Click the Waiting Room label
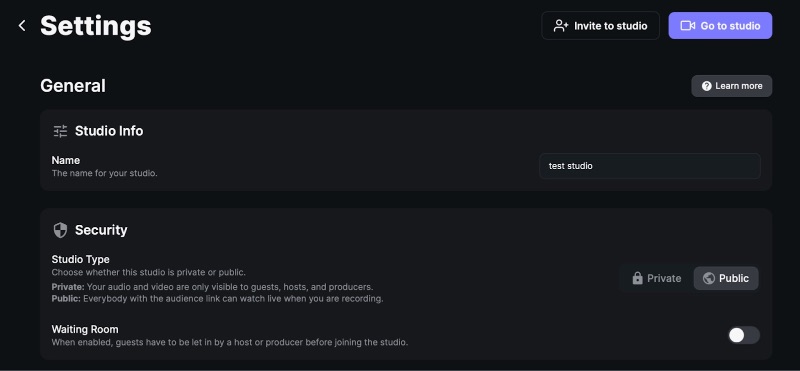Screen dimensions: 800x371 point(85,329)
